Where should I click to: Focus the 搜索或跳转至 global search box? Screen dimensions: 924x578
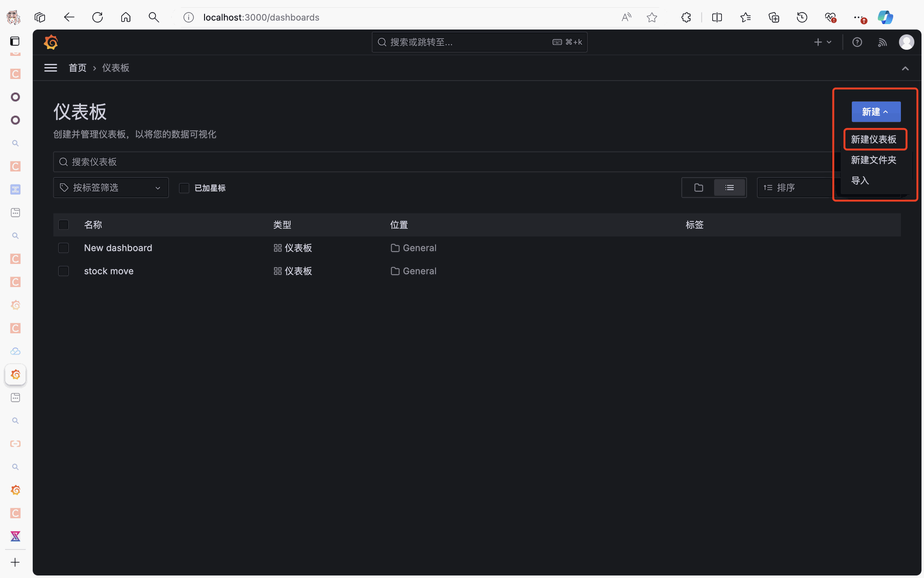coord(479,42)
